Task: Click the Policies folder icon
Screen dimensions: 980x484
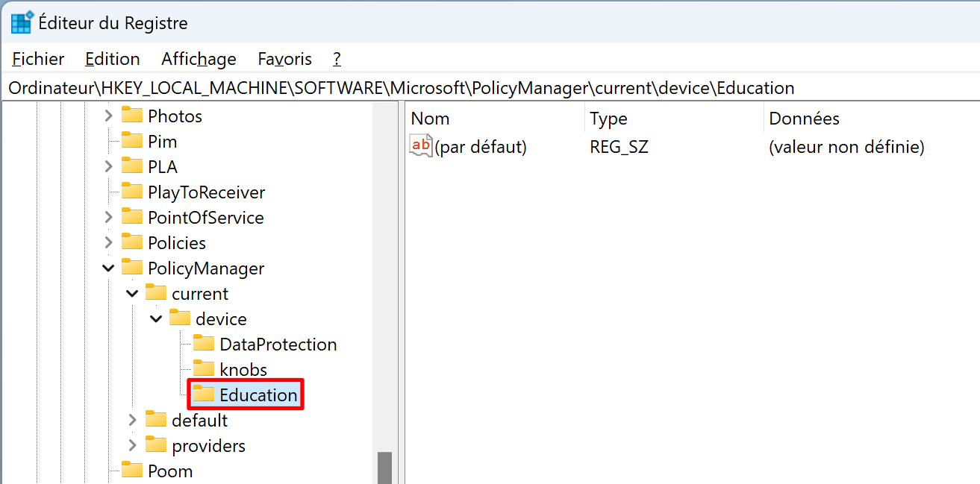Action: [x=132, y=242]
